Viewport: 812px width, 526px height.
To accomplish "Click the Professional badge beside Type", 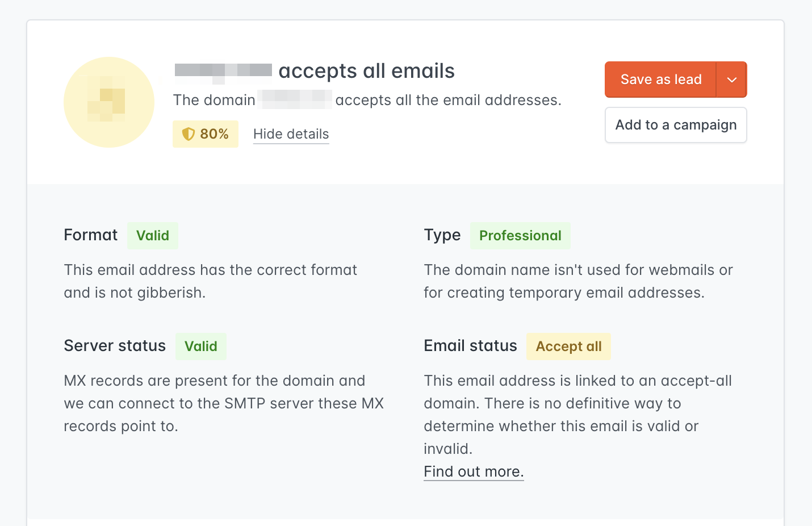I will (x=520, y=235).
